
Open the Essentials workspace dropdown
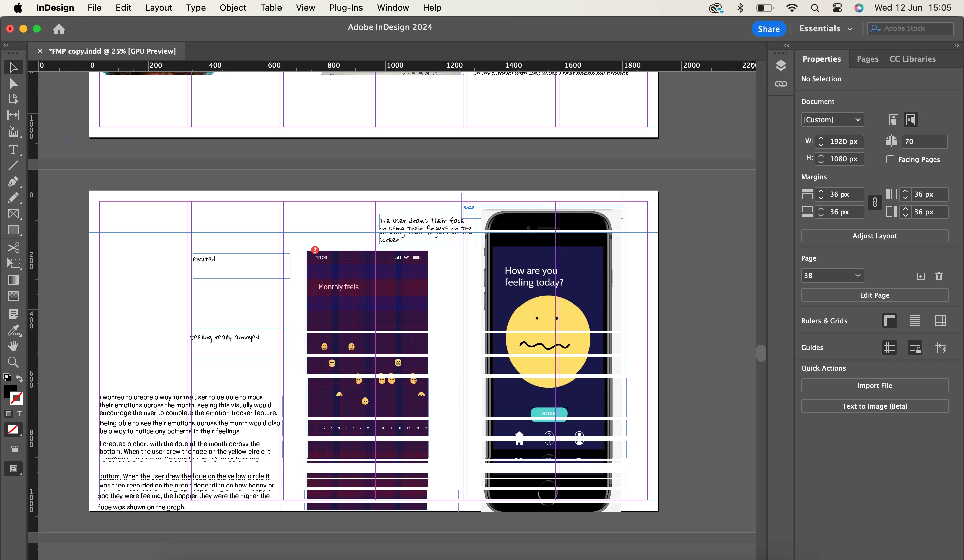click(825, 29)
